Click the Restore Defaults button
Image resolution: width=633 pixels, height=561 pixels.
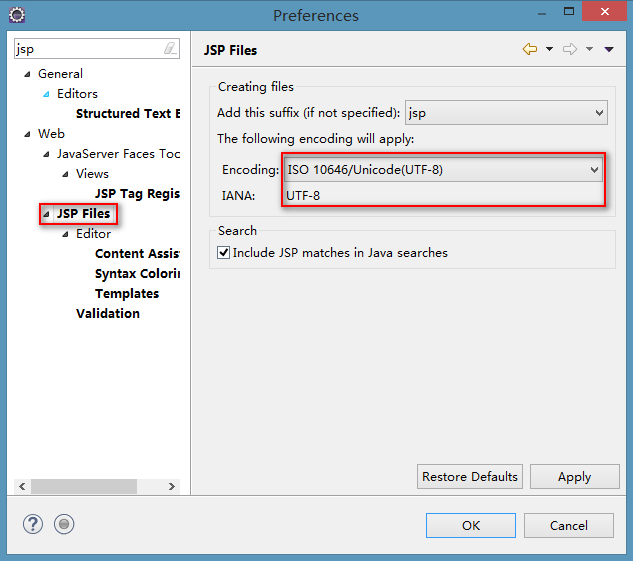click(470, 477)
